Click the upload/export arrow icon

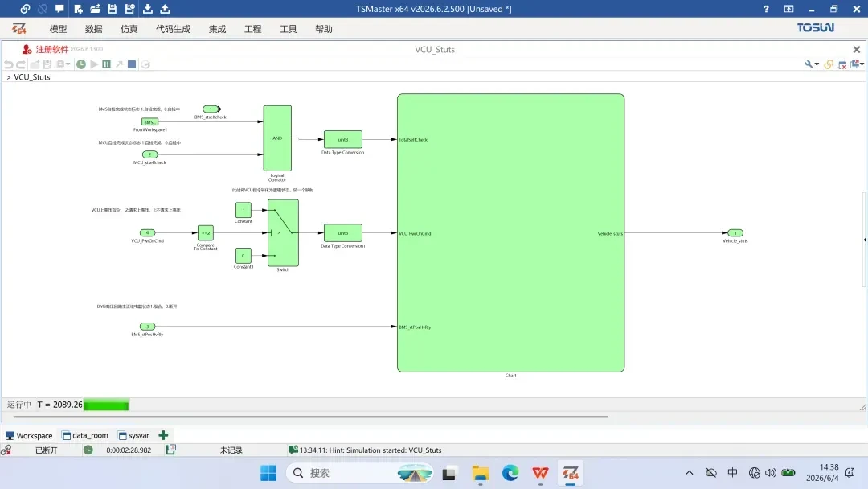pos(165,9)
